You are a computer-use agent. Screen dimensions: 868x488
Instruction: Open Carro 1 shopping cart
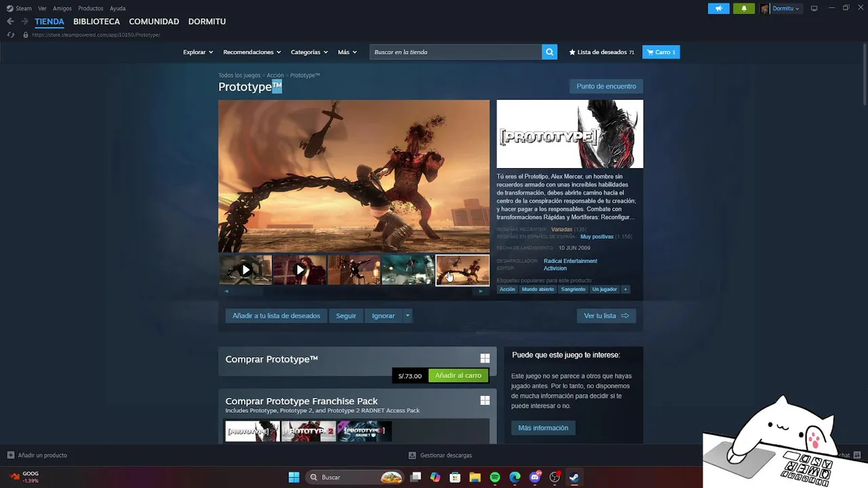(661, 52)
